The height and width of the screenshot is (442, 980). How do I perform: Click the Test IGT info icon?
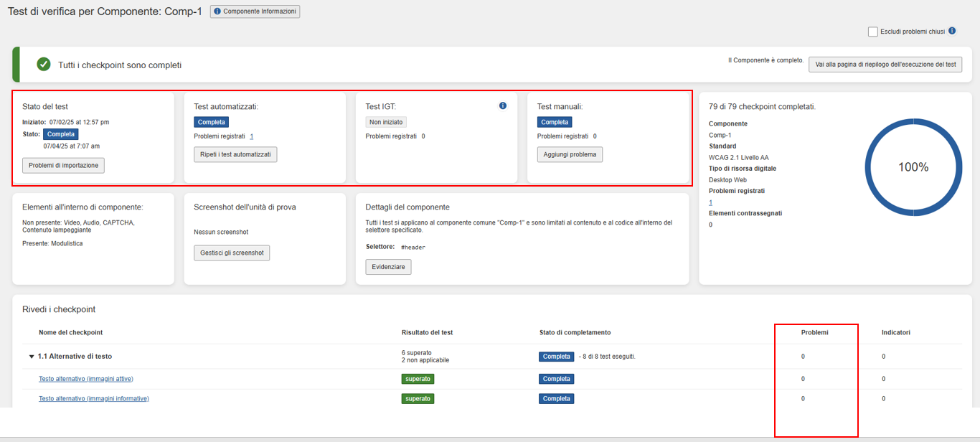point(503,106)
